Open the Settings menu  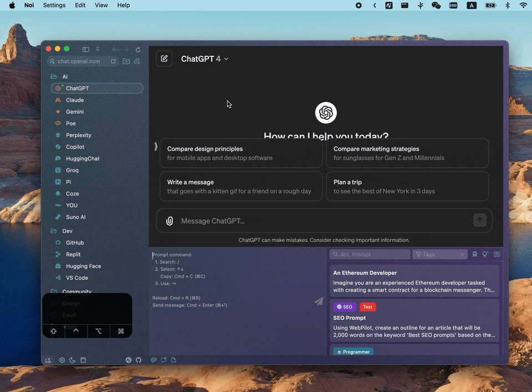54,5
